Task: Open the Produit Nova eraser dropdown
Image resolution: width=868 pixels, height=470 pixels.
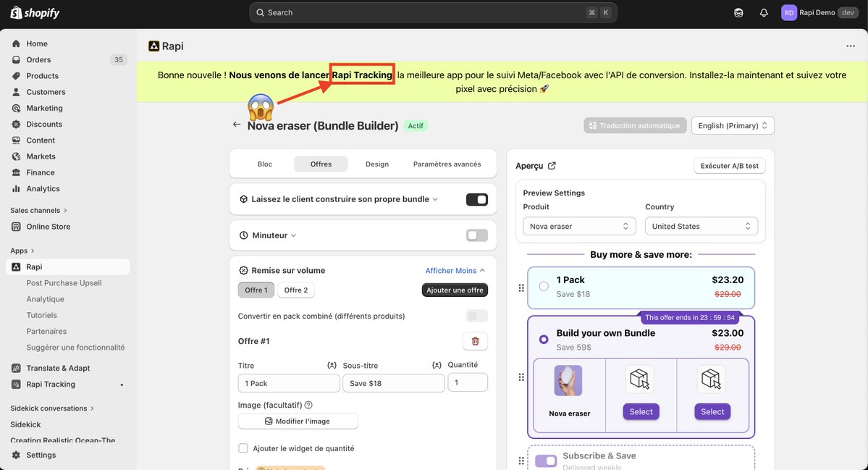Action: pyautogui.click(x=579, y=226)
